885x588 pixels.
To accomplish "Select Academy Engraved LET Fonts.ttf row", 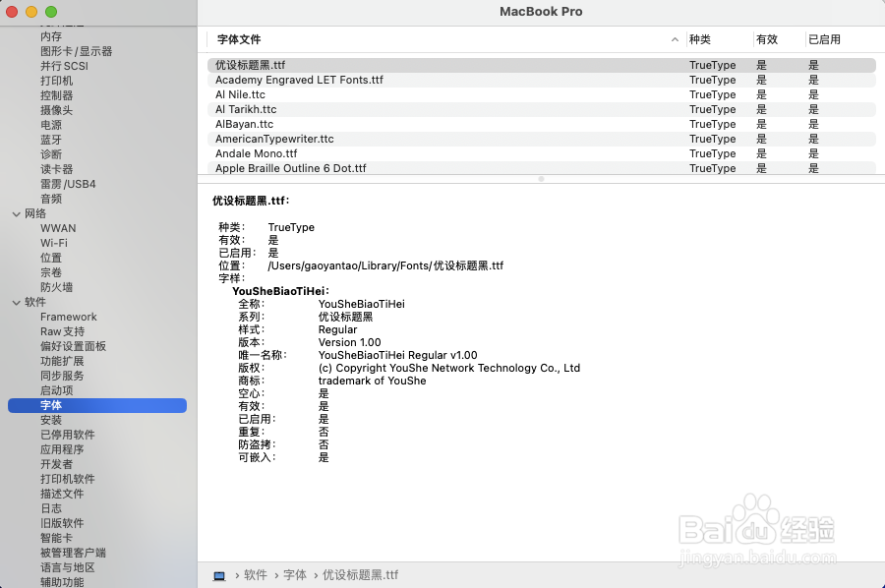I will click(541, 80).
